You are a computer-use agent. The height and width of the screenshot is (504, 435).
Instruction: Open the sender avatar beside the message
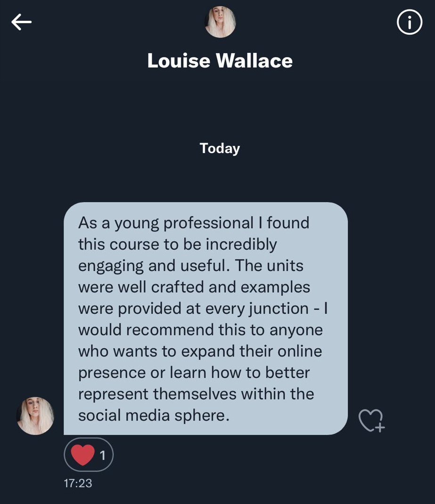[x=35, y=416]
